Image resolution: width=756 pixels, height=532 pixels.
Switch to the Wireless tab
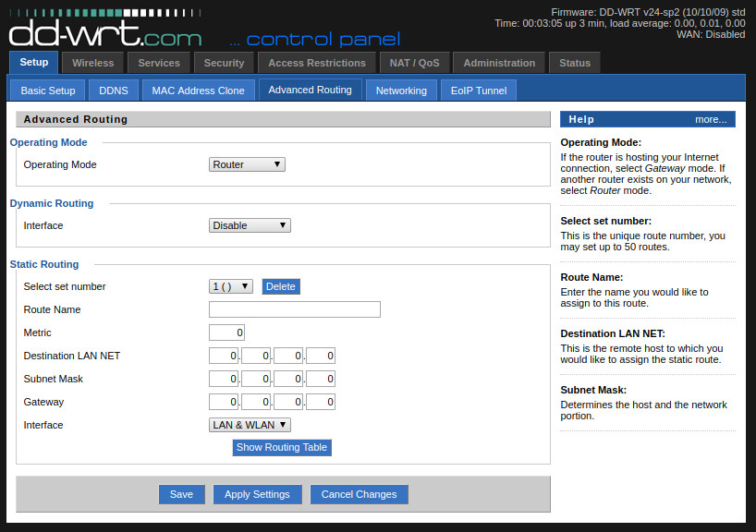coord(93,63)
